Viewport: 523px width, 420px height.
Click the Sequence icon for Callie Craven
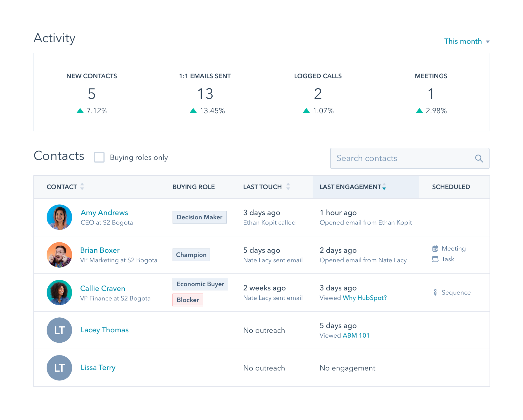pyautogui.click(x=436, y=293)
